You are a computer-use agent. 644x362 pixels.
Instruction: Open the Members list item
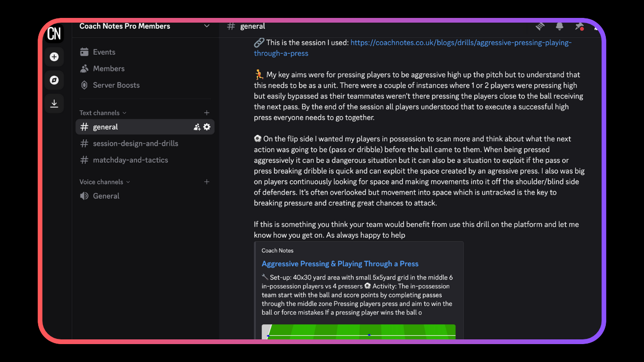point(108,68)
